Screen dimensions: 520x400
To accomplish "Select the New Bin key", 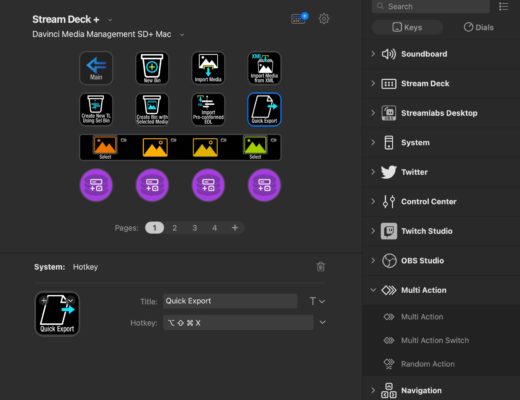I will point(152,68).
